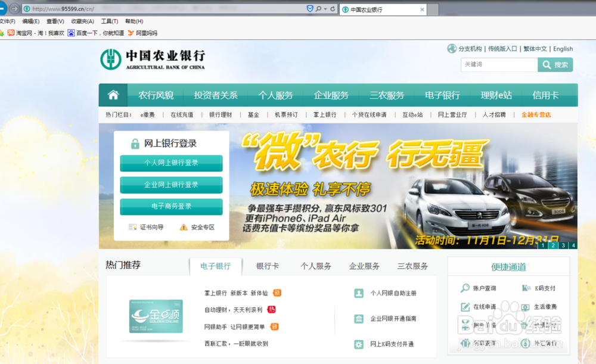Screen dimensions: 596x364
Task: Show banner slide 3
Action: pos(563,245)
